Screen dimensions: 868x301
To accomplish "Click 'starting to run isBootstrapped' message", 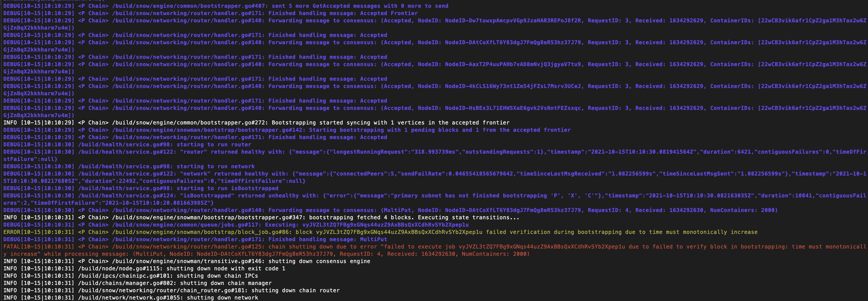I will 227,188.
